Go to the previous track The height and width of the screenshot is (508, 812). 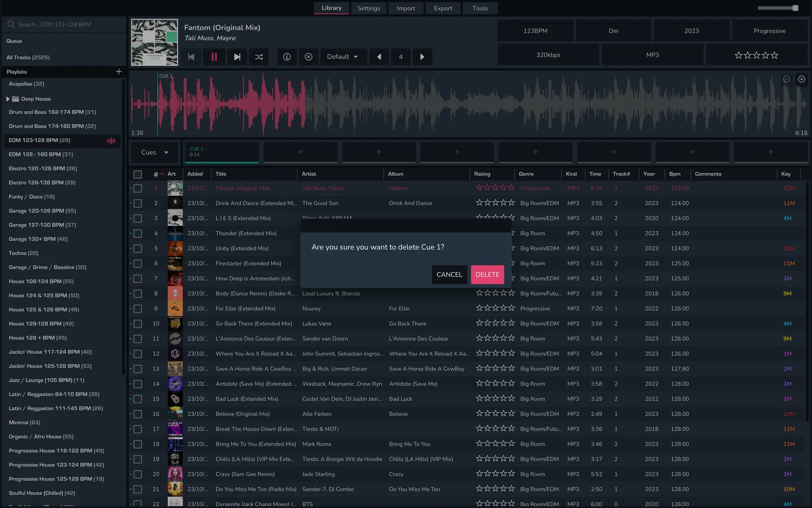[191, 57]
